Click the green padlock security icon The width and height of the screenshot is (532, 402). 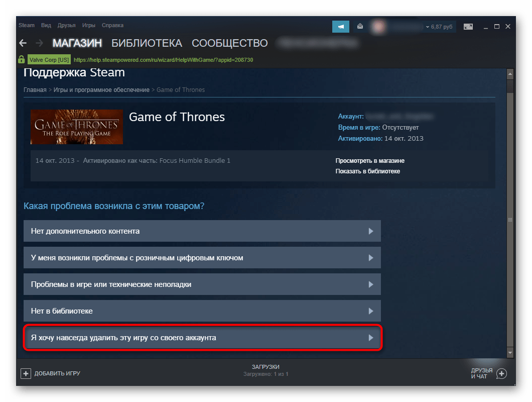coord(22,59)
